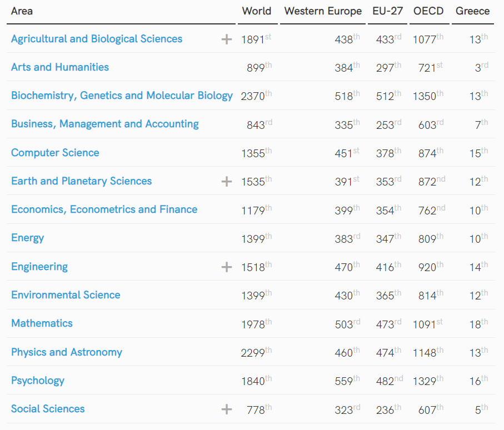Select Physics and Astronomy link
The height and width of the screenshot is (430, 504).
[x=67, y=352]
